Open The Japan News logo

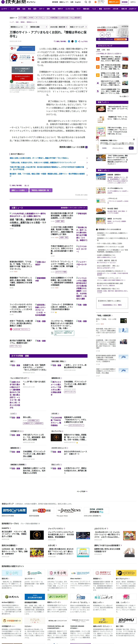(69, 510)
